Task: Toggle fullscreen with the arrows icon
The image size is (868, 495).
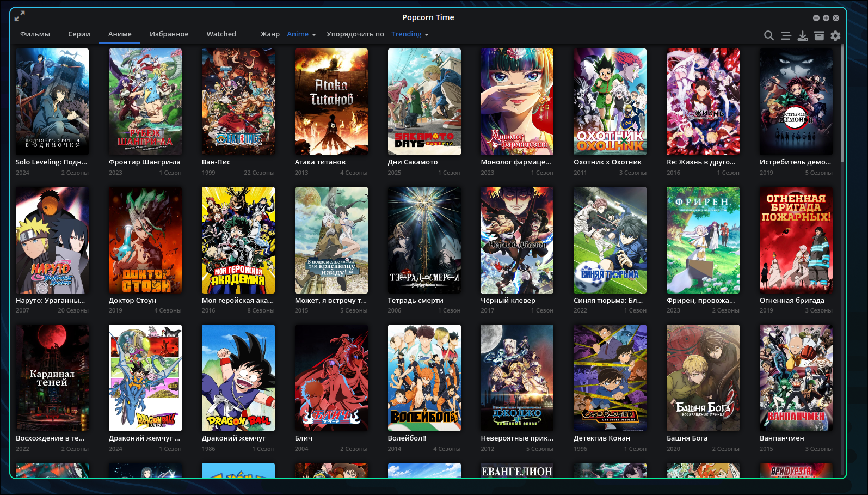Action: click(x=20, y=16)
